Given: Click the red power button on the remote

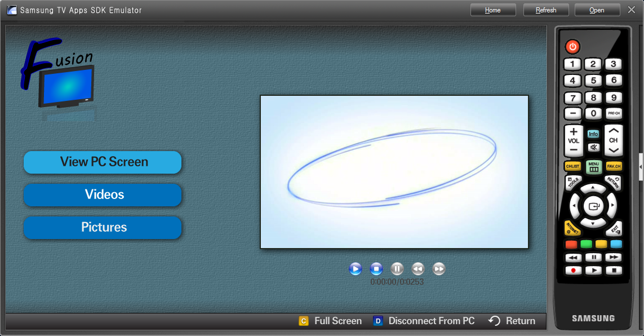Looking at the screenshot, I should coord(572,46).
